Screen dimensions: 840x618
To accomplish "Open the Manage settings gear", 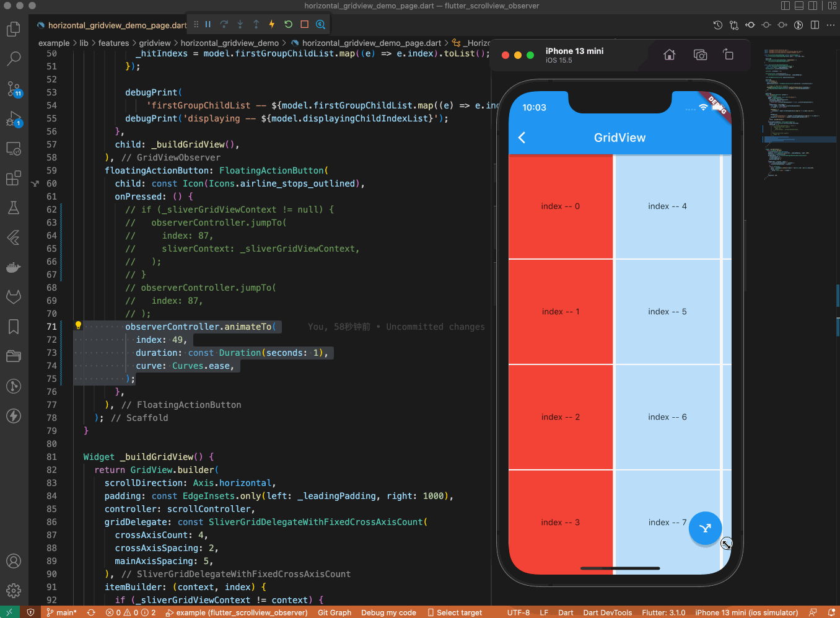I will point(14,591).
